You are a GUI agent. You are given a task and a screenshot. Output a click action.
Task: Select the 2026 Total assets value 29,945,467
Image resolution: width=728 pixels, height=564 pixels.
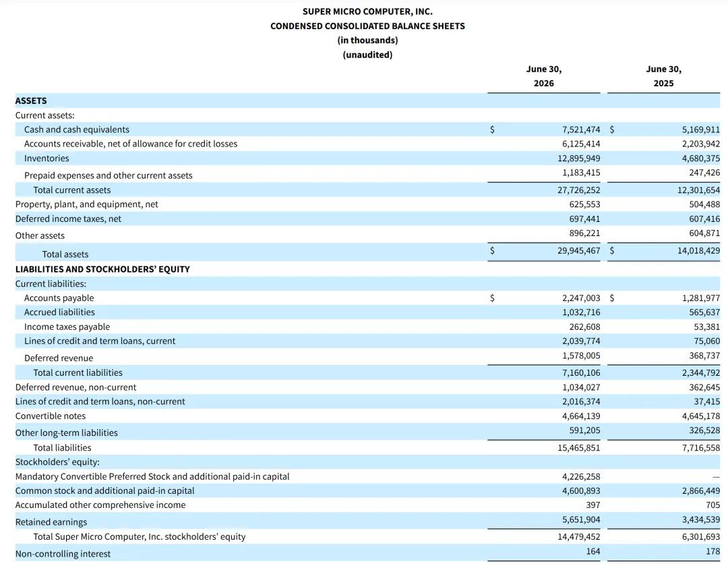click(x=578, y=250)
